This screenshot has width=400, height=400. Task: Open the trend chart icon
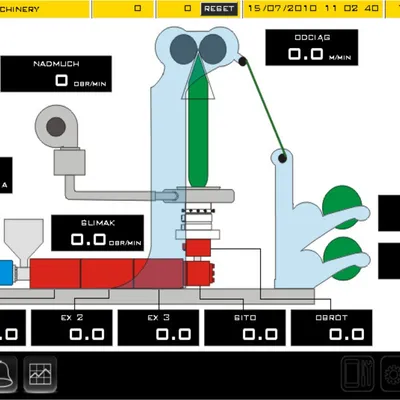click(40, 374)
